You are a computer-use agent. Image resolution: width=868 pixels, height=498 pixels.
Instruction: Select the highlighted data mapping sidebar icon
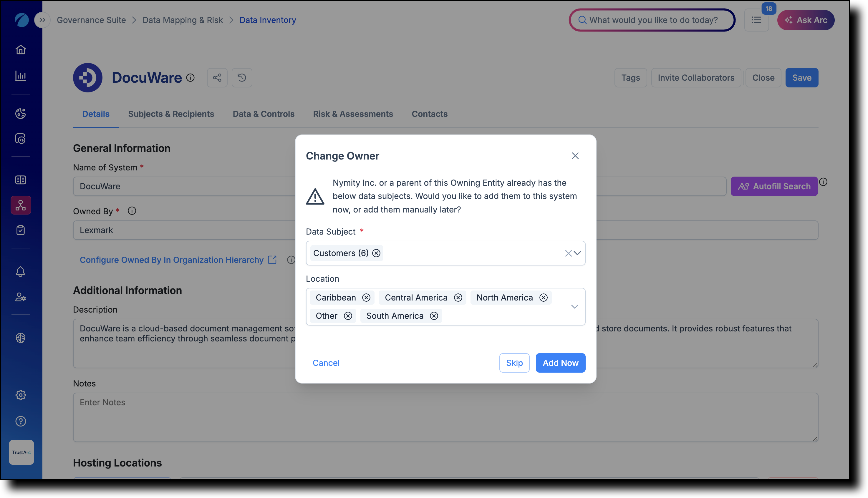21,205
